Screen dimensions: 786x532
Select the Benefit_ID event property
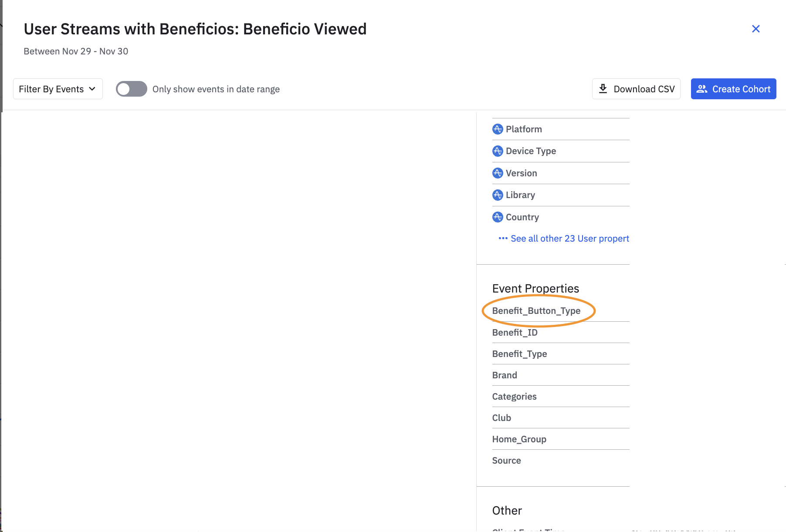[x=515, y=333]
